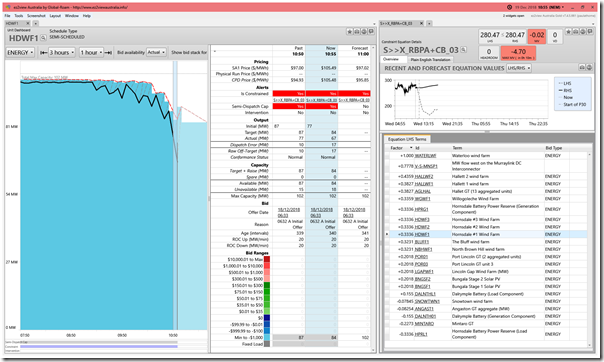Favourite the HDWF1 widget with star icon
The width and height of the screenshot is (604, 362).
(x=350, y=32)
